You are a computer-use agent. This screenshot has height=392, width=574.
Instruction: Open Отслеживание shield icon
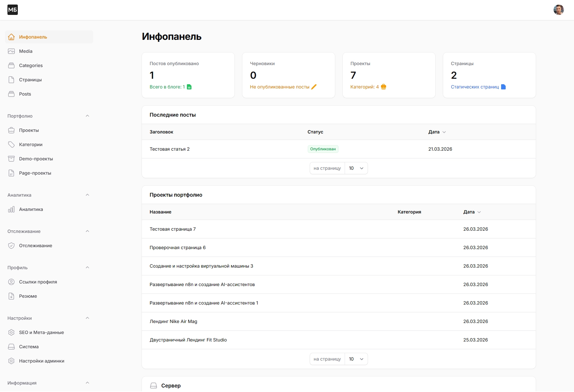[x=11, y=246]
